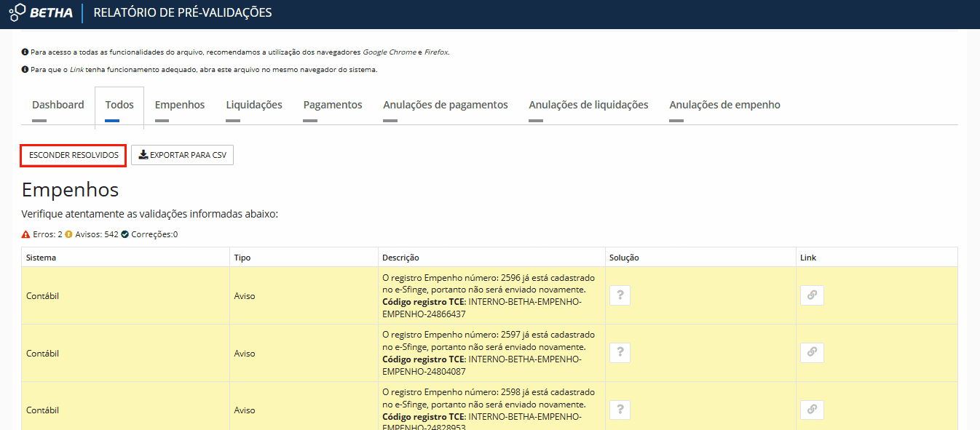Export the list with Exportar para CSV
980x430 pixels.
click(x=182, y=155)
